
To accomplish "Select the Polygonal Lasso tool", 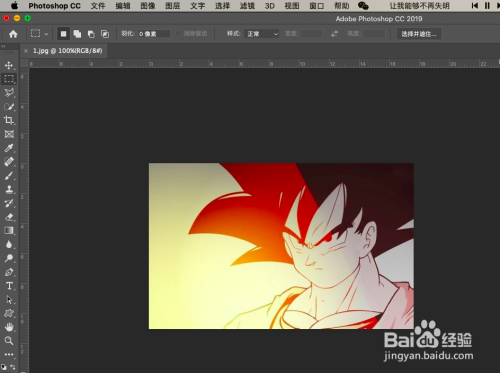I will 9,93.
